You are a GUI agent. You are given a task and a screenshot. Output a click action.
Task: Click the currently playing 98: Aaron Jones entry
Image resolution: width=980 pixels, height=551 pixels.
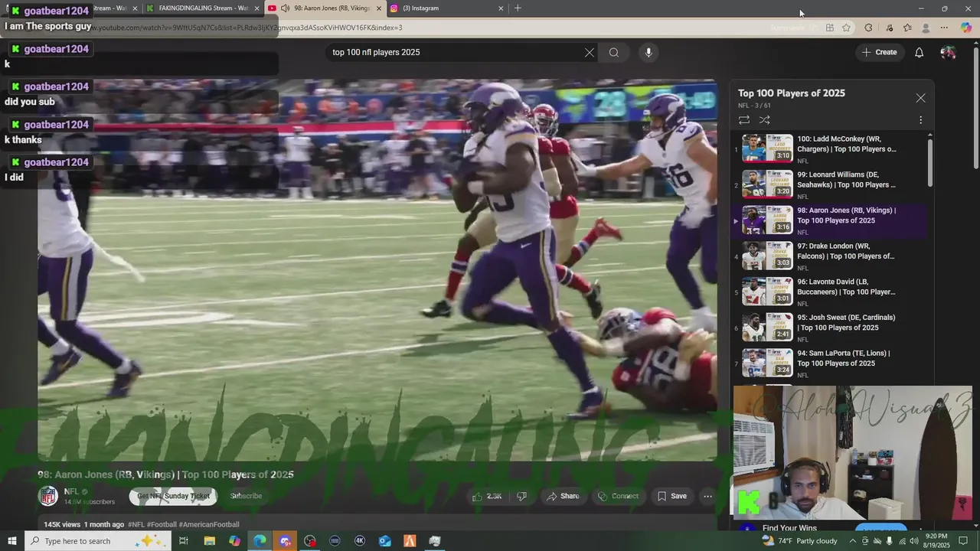828,220
